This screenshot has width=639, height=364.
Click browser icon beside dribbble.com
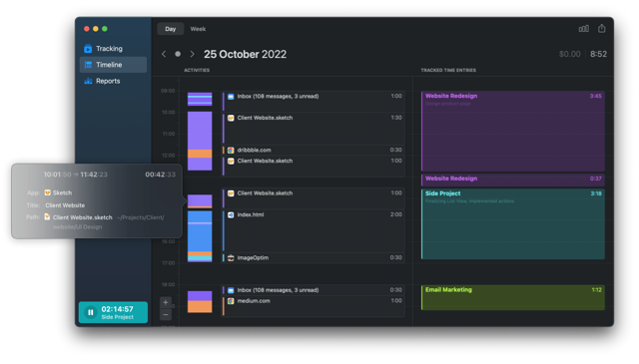point(231,151)
